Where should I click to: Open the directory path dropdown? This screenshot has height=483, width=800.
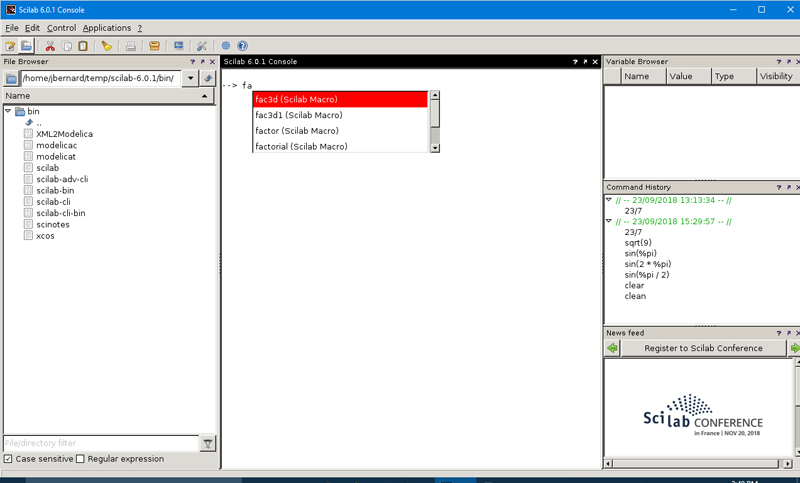190,79
